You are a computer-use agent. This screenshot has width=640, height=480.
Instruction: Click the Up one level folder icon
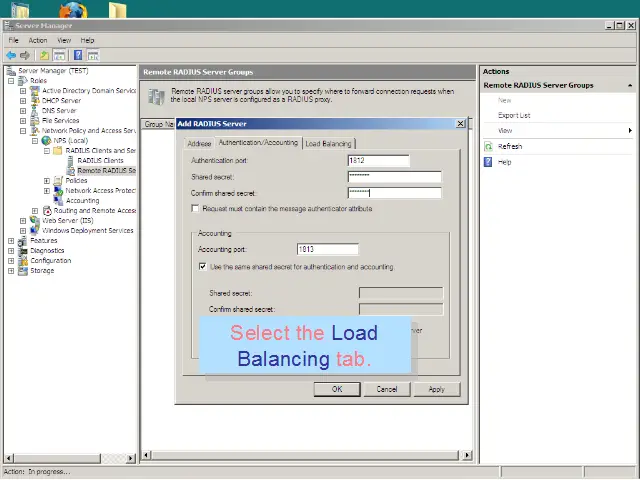[44, 55]
